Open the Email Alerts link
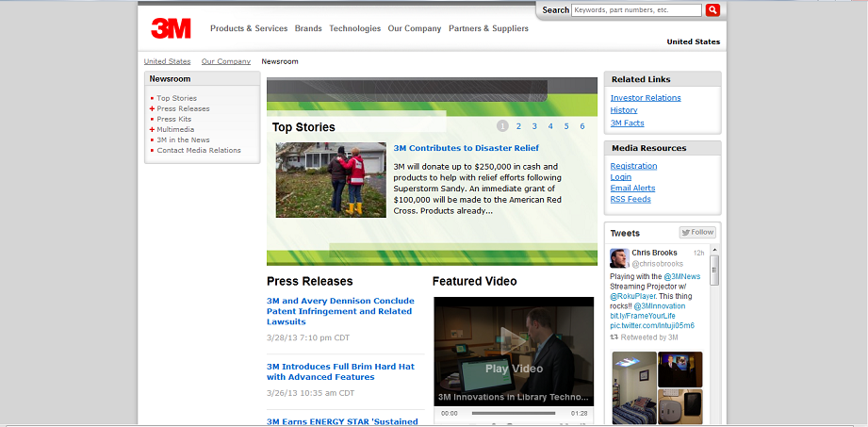The image size is (868, 427). pyautogui.click(x=632, y=188)
